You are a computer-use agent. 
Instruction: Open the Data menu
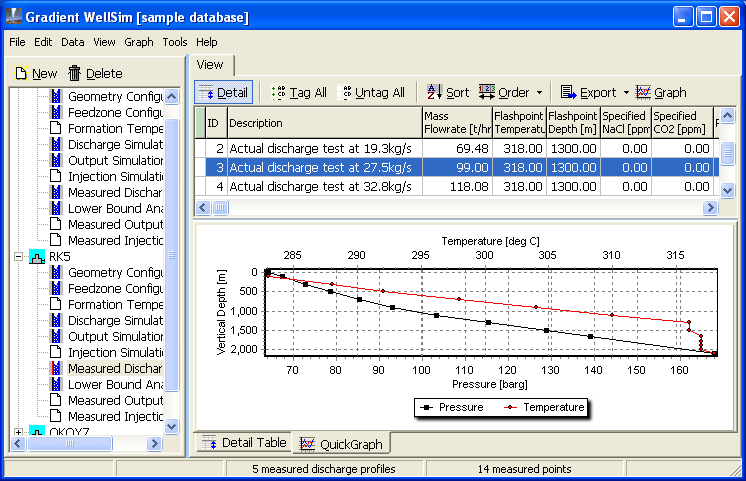tap(72, 42)
